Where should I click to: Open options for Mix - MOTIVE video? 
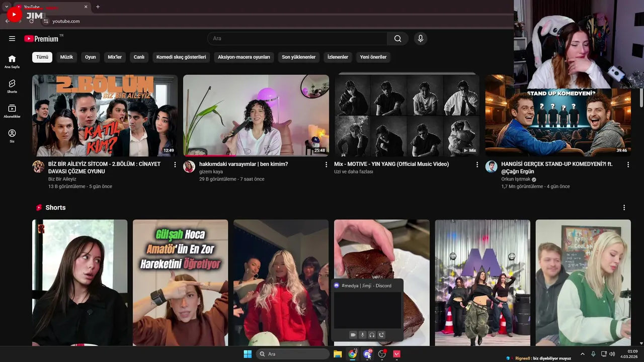point(477,164)
